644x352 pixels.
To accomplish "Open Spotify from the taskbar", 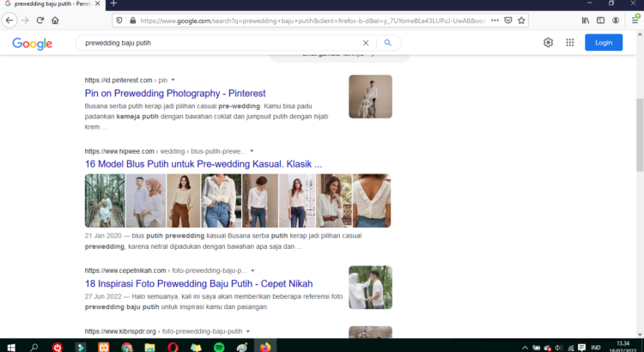I will click(218, 347).
